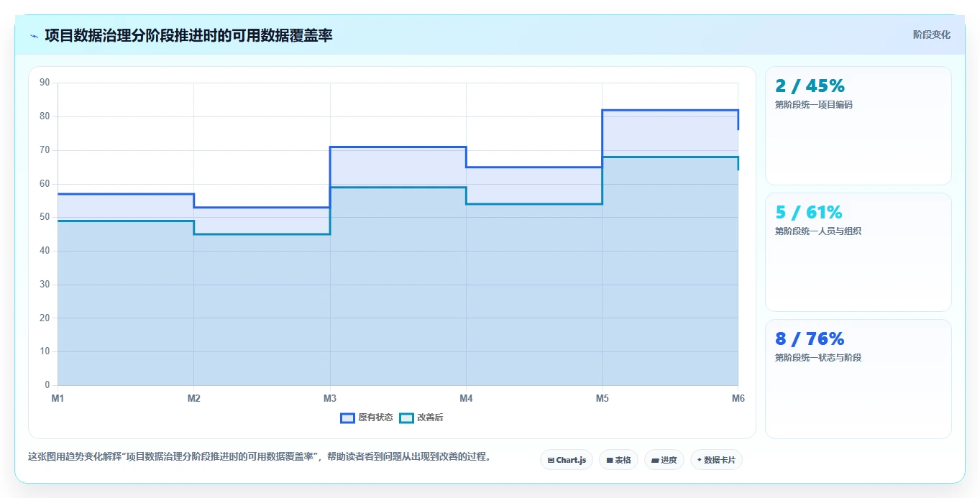
Task: Open the 2 / 45% stage card
Action: pos(858,126)
